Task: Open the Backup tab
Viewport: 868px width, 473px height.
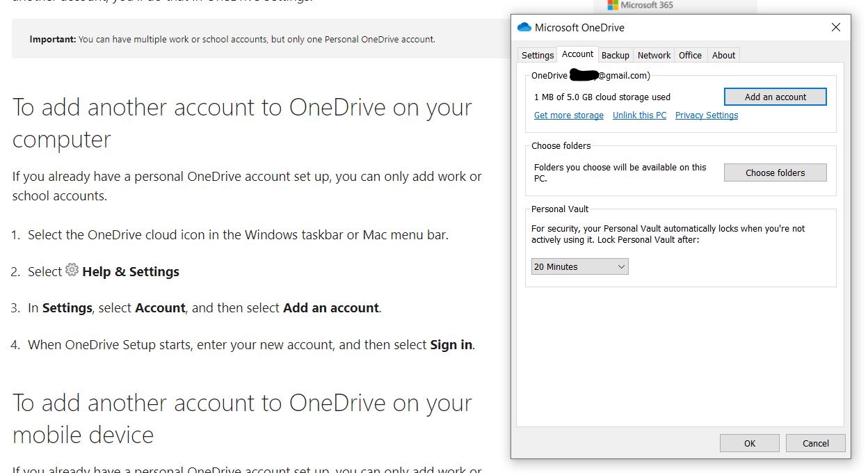Action: tap(616, 56)
